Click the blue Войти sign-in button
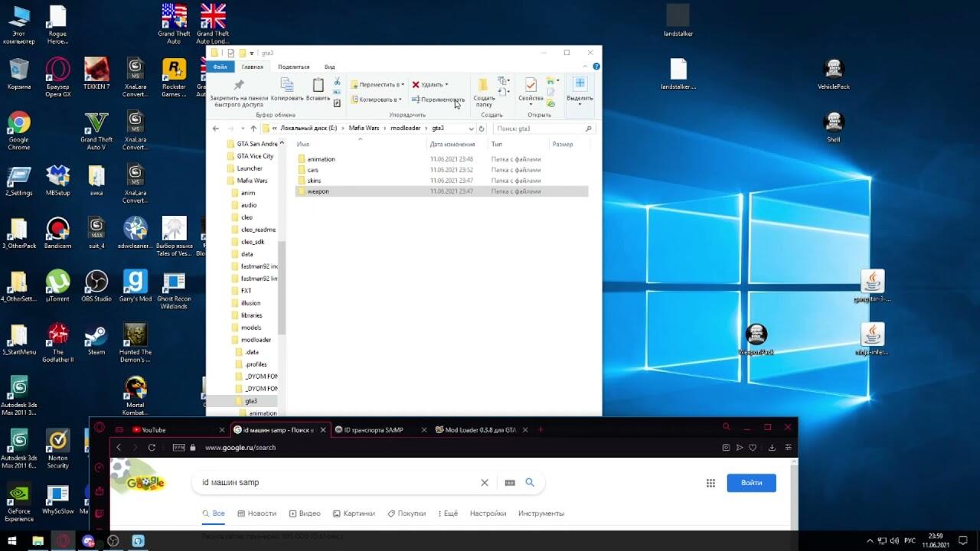 pos(752,483)
